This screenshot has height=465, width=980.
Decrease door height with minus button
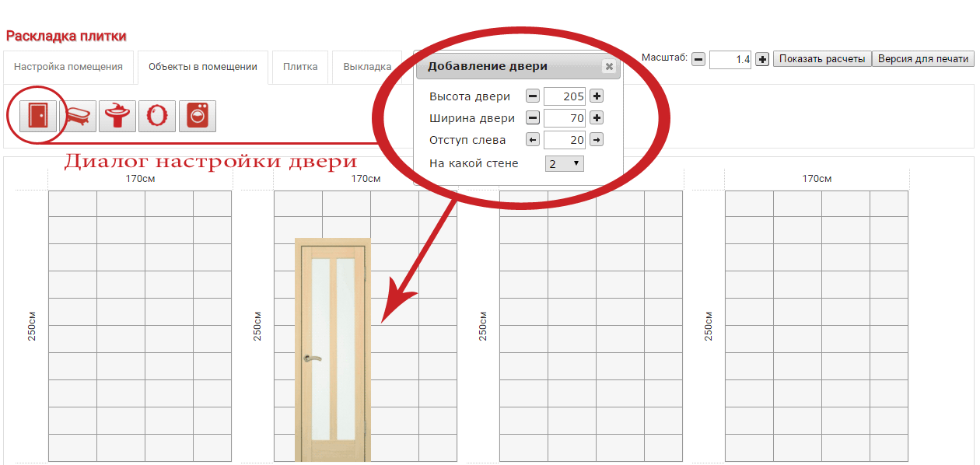pos(533,96)
